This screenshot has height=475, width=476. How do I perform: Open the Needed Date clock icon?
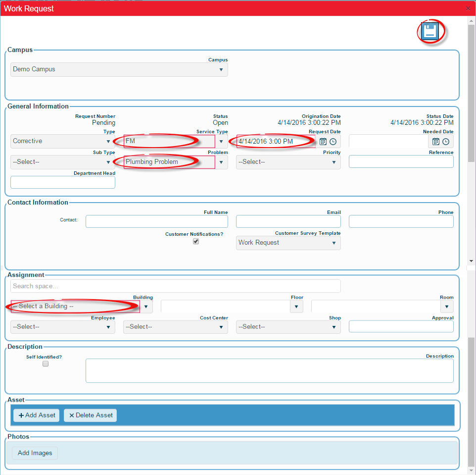click(x=446, y=141)
